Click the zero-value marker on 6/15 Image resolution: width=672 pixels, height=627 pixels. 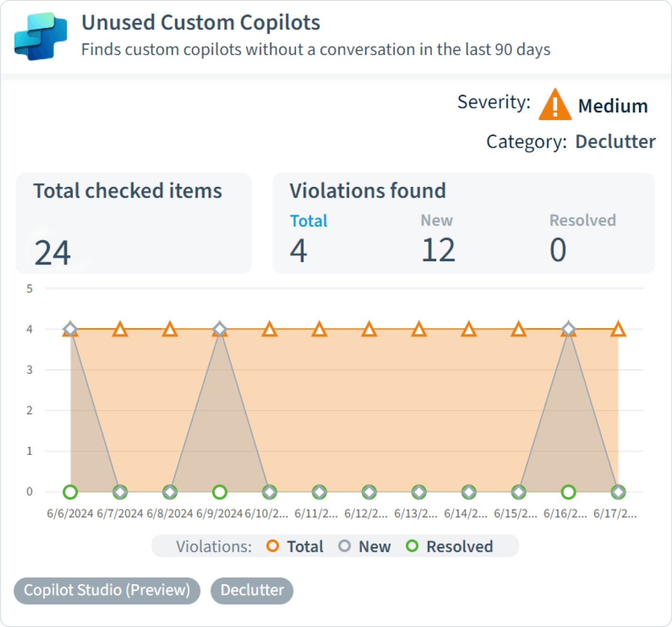[x=519, y=492]
